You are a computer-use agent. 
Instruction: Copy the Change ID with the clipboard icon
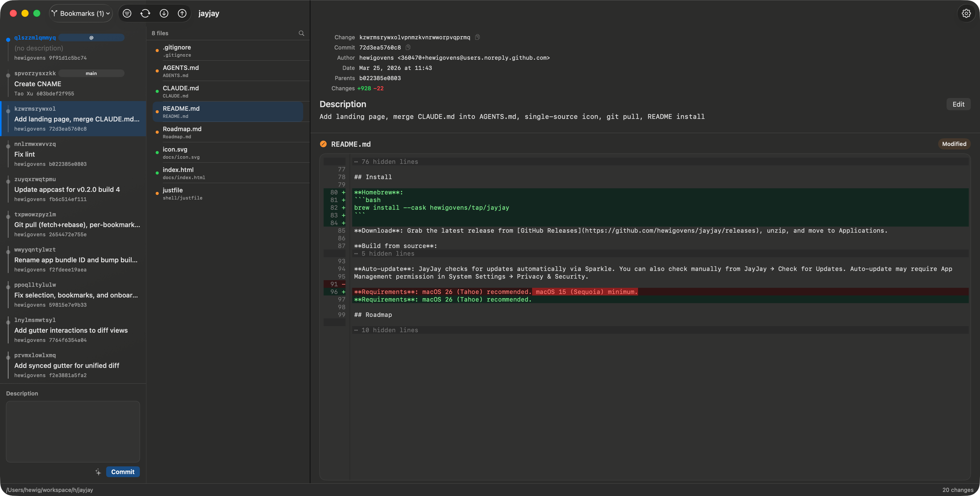[478, 37]
